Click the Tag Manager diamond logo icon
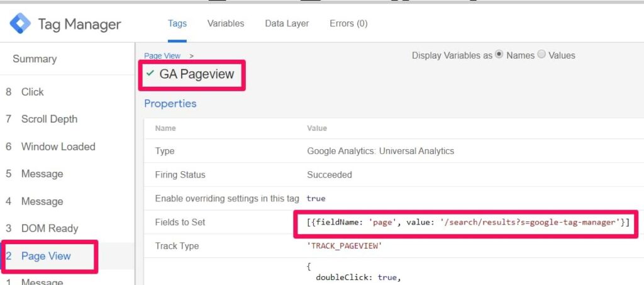This screenshot has width=644, height=285. [x=19, y=24]
